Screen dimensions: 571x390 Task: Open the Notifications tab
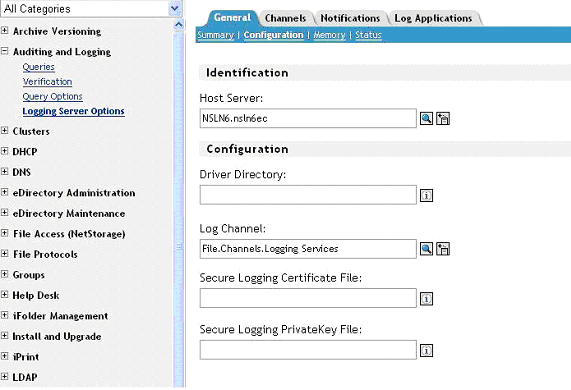[350, 18]
